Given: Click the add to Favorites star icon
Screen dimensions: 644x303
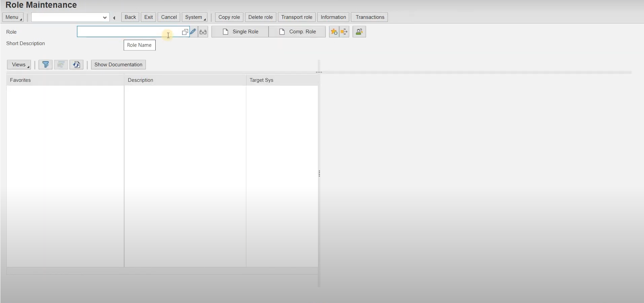Looking at the screenshot, I should pos(333,31).
